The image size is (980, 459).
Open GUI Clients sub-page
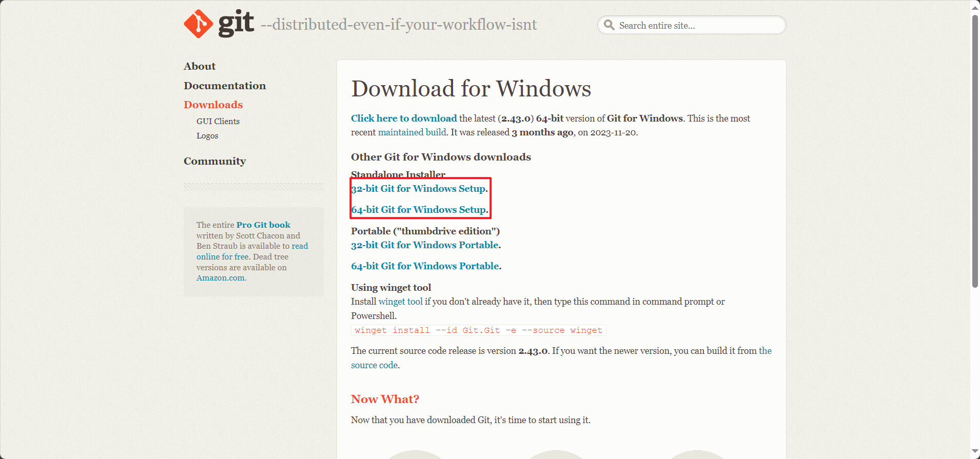pos(218,122)
